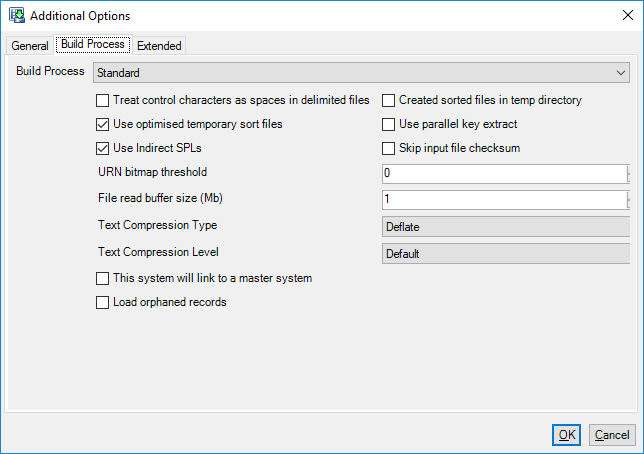644x454 pixels.
Task: Click the Additional Options window icon
Action: 17,15
